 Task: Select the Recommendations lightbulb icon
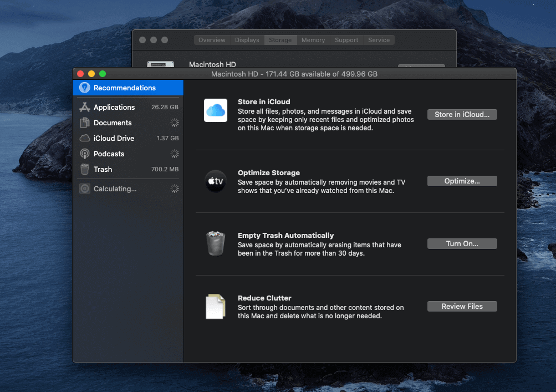point(84,88)
